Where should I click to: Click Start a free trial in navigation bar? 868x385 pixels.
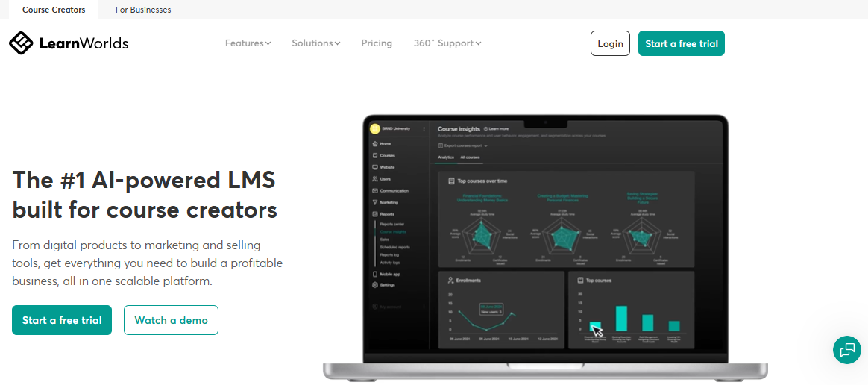(x=682, y=43)
